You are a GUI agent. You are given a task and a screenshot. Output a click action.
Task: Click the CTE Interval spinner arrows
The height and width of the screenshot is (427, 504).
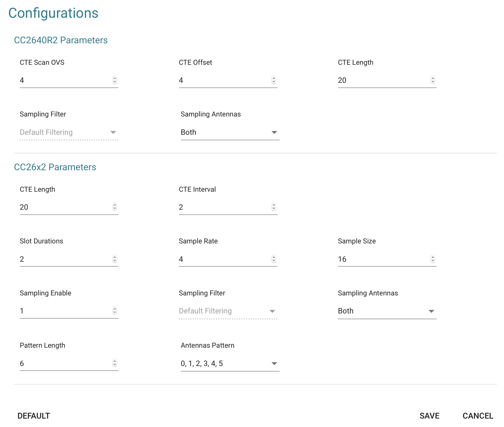click(274, 207)
